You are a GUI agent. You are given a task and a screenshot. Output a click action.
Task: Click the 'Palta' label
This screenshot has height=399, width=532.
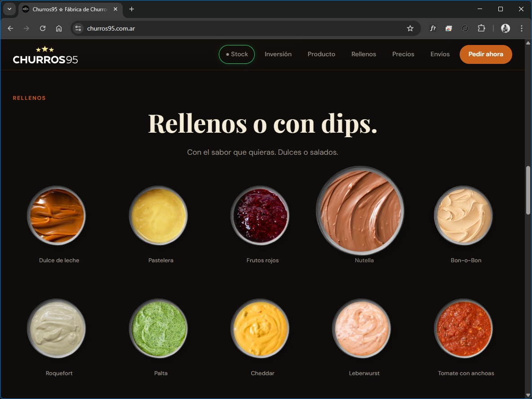coord(161,373)
